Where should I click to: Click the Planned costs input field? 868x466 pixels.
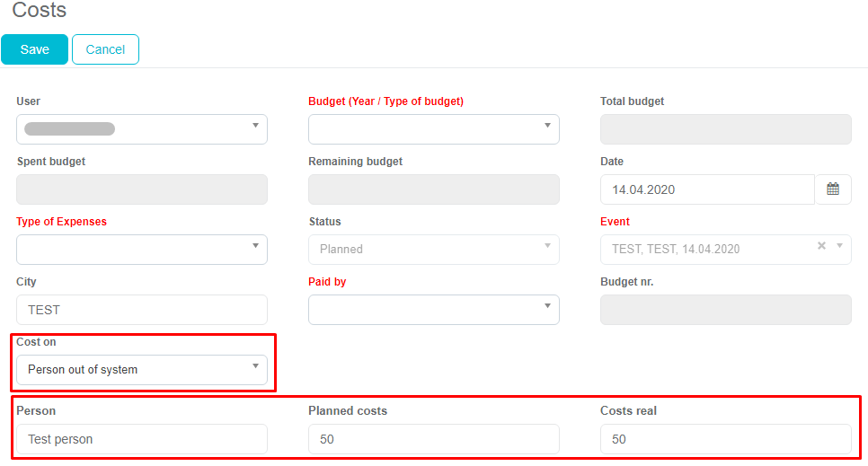433,439
